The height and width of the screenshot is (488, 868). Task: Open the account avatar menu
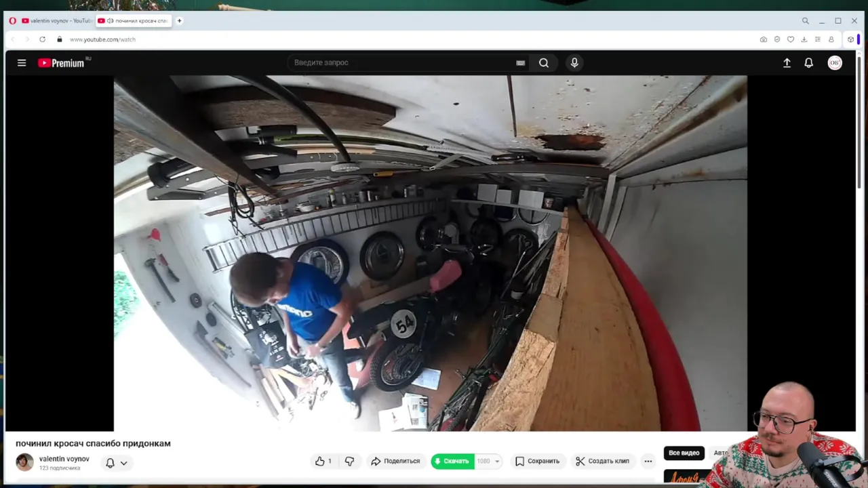click(x=835, y=62)
